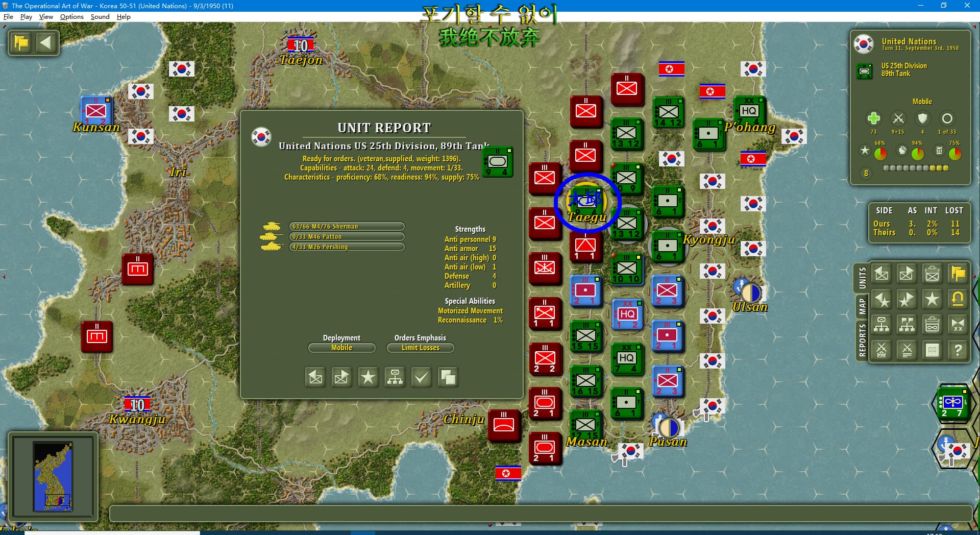Open the Sound menu

point(100,17)
